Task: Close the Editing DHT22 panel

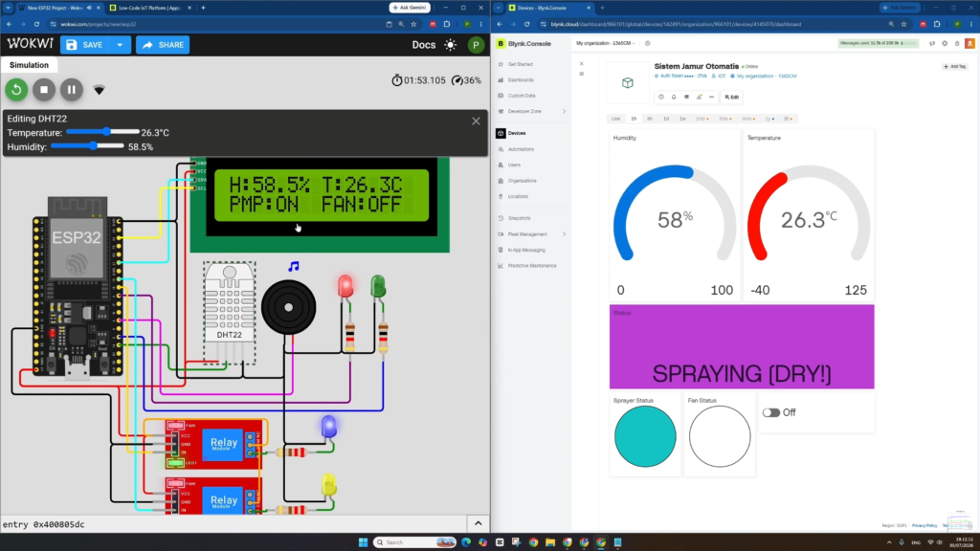Action: pyautogui.click(x=477, y=121)
